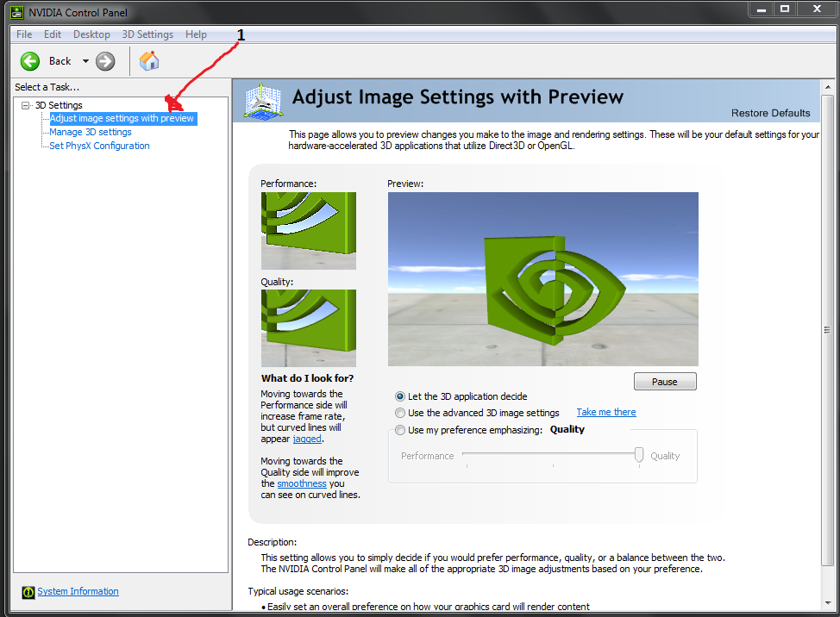This screenshot has width=840, height=617.
Task: Open the Edit menu
Action: coord(53,34)
